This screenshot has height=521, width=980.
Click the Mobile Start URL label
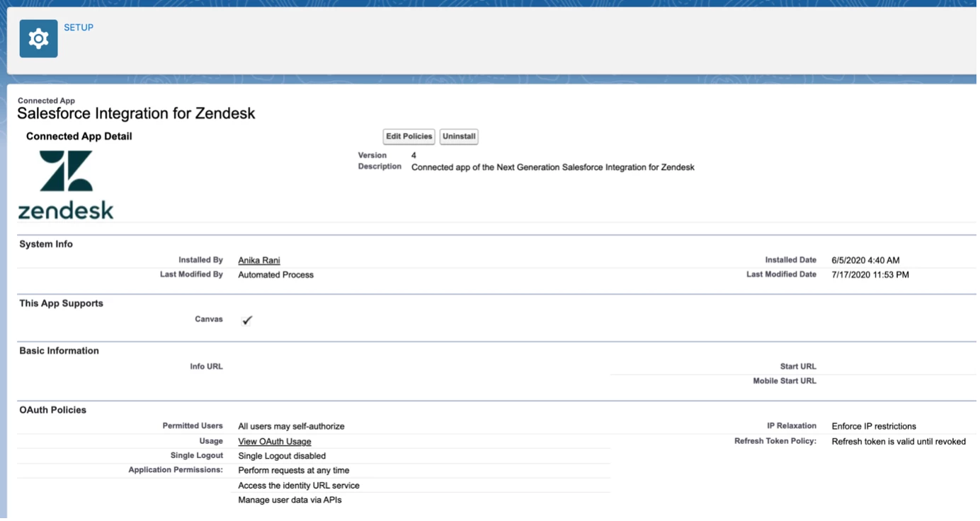pyautogui.click(x=785, y=381)
